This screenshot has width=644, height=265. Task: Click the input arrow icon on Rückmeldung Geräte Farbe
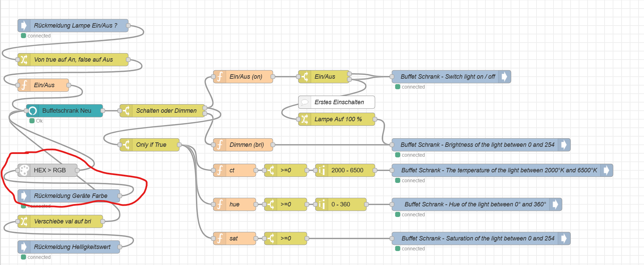(23, 196)
